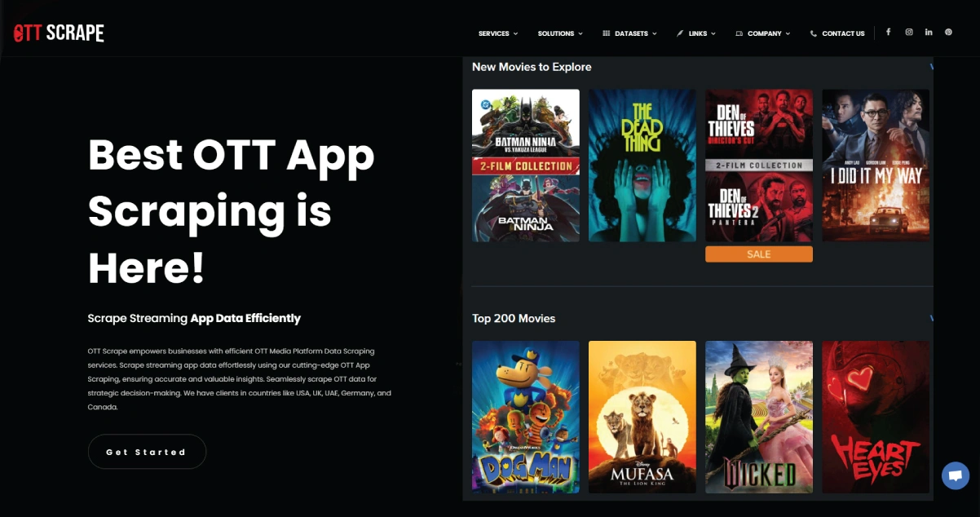980x517 pixels.
Task: Expand the Solutions dropdown menu
Action: (560, 33)
